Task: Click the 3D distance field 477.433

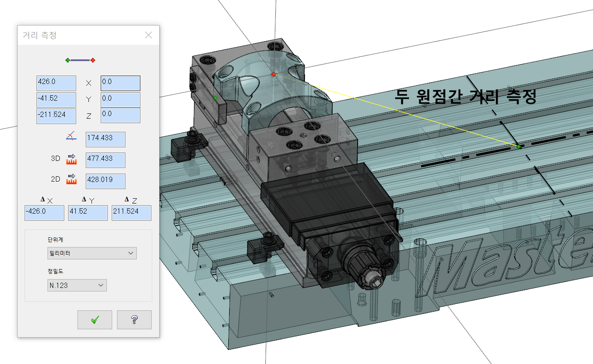Action: pos(106,160)
